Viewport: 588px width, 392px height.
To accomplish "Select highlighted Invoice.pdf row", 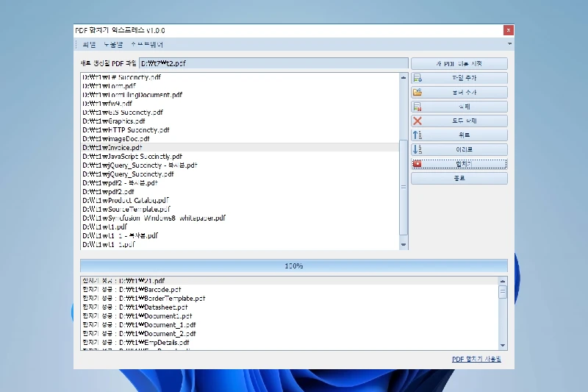I will click(240, 147).
